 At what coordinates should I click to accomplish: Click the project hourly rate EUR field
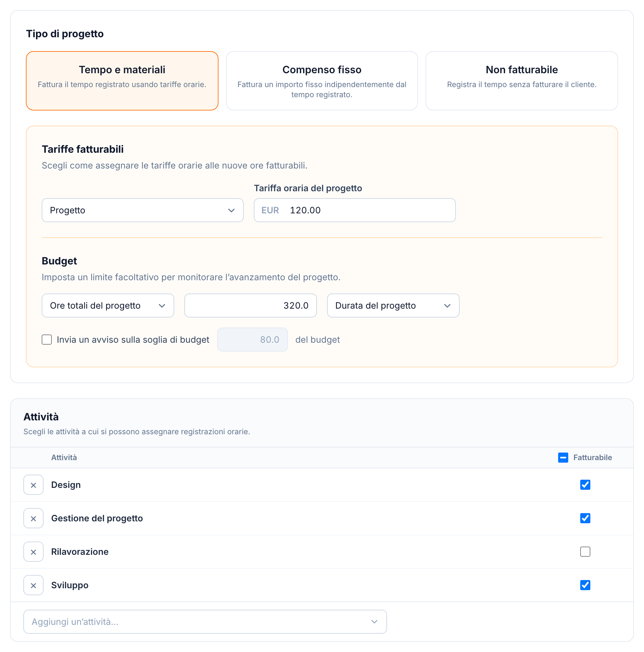[x=355, y=210]
